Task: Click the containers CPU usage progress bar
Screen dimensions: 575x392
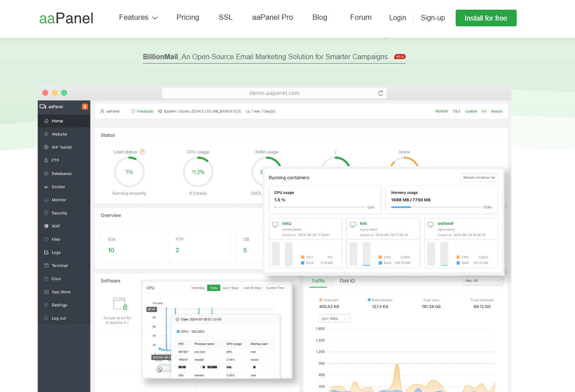Action: (319, 207)
